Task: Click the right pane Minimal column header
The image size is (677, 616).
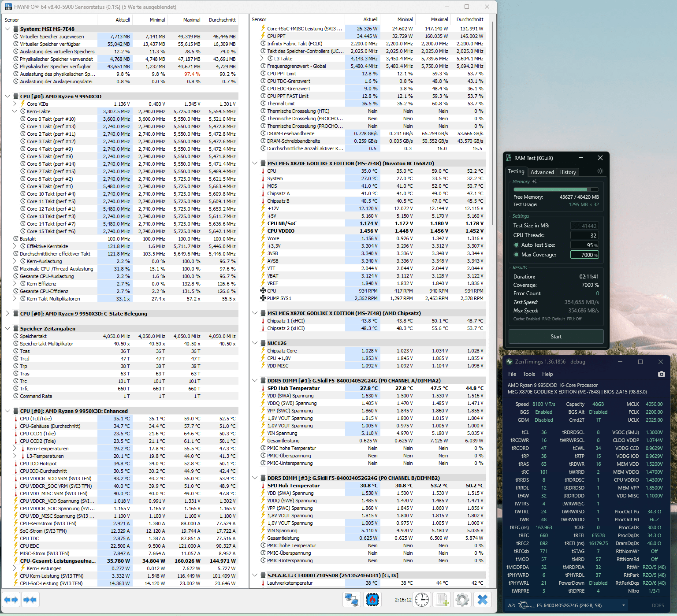Action: click(398, 19)
